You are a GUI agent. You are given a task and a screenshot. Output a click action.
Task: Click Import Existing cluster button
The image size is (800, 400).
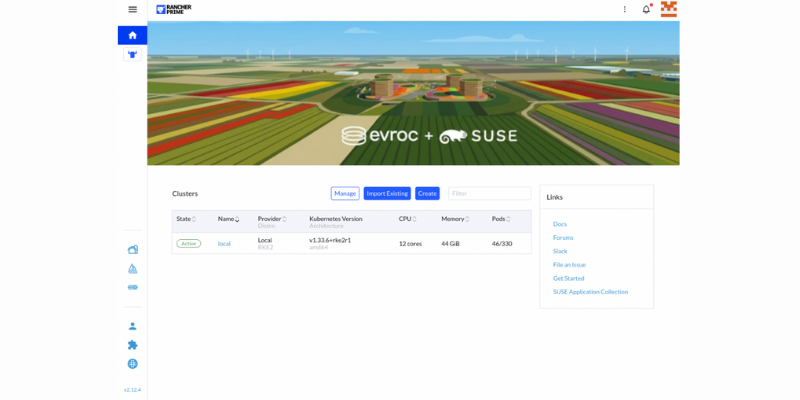point(386,193)
